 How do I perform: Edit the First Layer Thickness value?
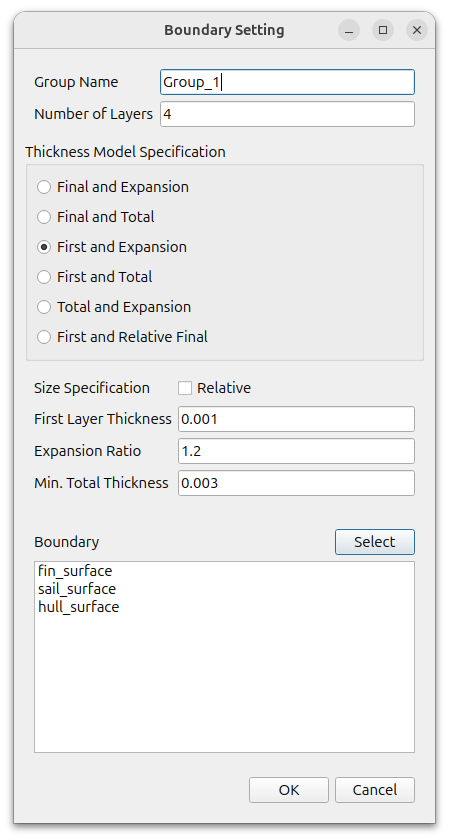pos(296,419)
